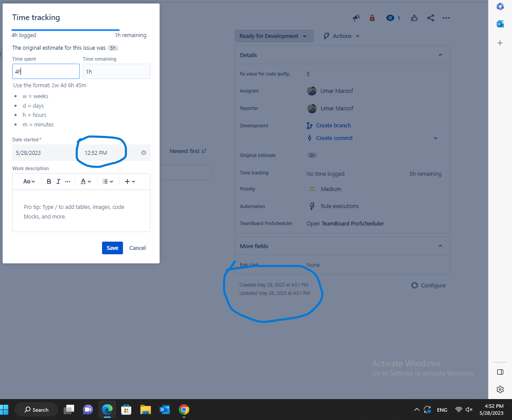Screen dimensions: 512x420
Task: Click the Save button
Action: coord(112,248)
